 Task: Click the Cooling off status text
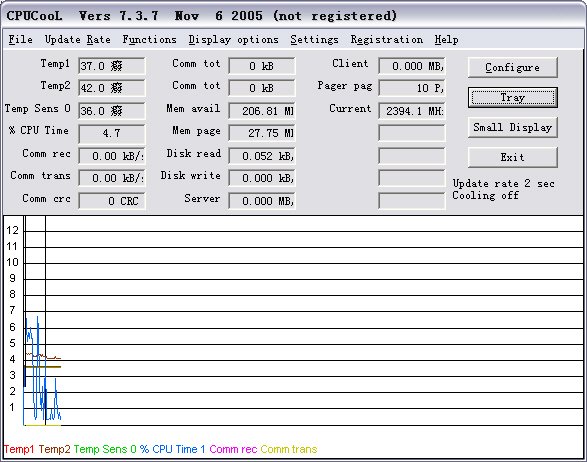click(486, 195)
